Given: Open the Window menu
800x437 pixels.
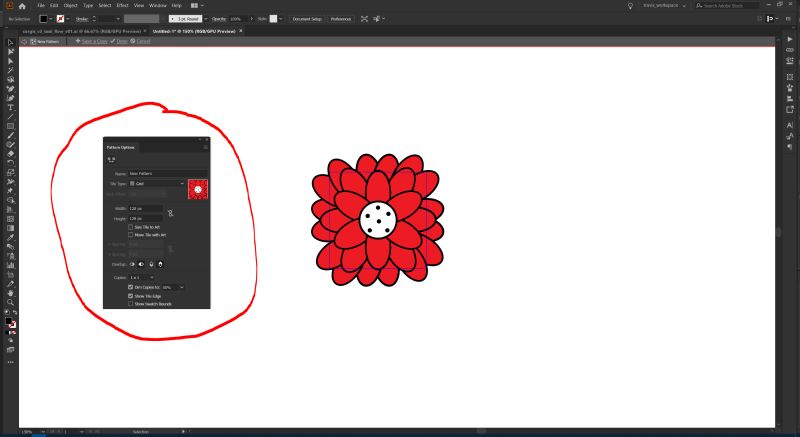Looking at the screenshot, I should pos(158,6).
